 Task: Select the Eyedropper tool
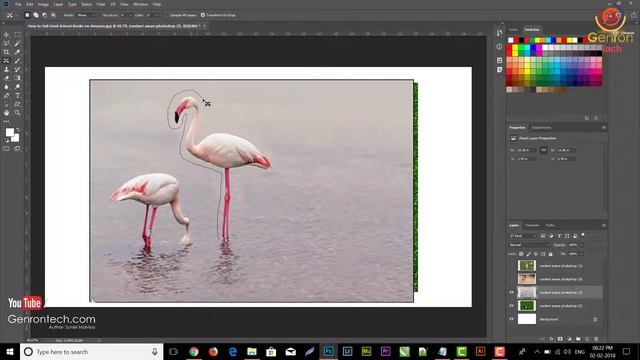(x=17, y=52)
